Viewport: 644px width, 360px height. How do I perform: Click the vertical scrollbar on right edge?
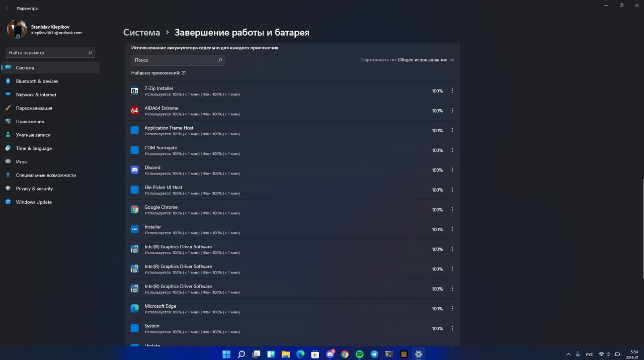(x=642, y=229)
